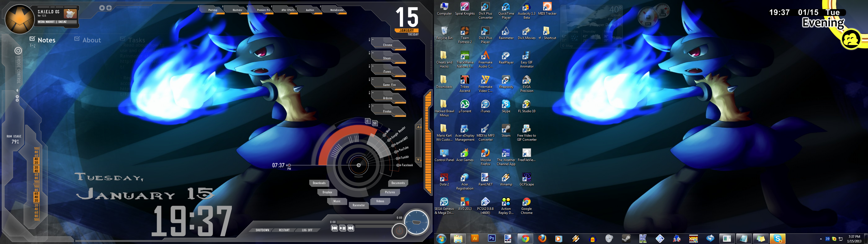
Task: Expand the plus on Chrome launcher
Action: pyautogui.click(x=373, y=40)
